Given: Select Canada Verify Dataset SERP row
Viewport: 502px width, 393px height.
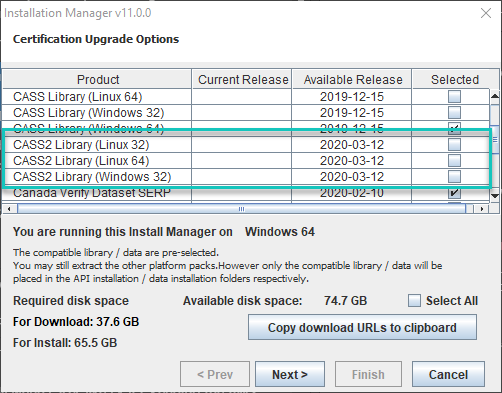Looking at the screenshot, I should coord(246,193).
